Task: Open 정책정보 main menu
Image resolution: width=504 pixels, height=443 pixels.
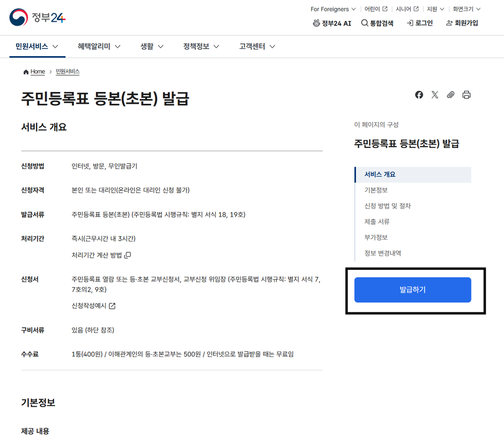Action: [x=201, y=47]
